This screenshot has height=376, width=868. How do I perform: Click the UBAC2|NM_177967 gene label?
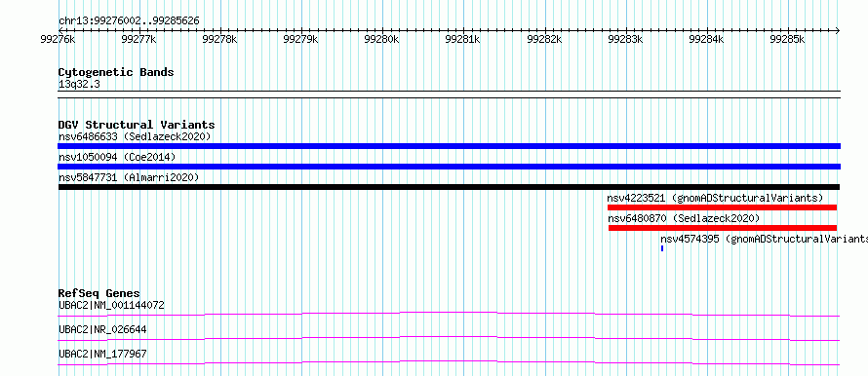102,354
